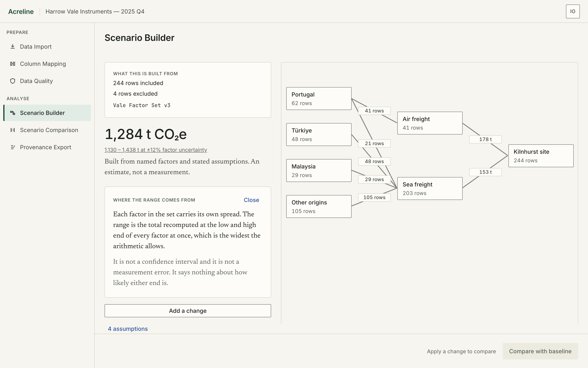
Task: Click Harrow Vale Instruments project title
Action: (x=95, y=11)
